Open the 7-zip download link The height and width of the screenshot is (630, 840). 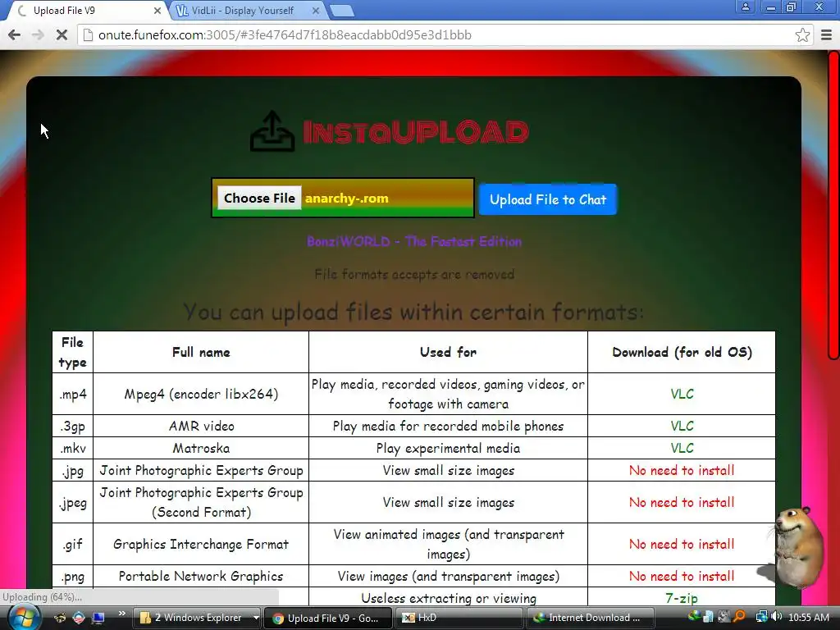click(x=682, y=598)
